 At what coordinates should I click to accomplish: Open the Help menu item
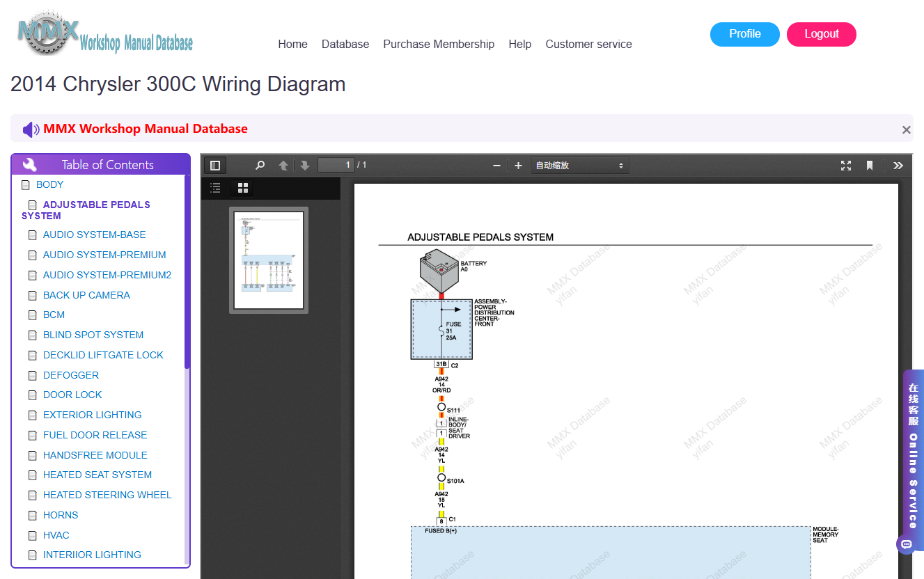(519, 44)
